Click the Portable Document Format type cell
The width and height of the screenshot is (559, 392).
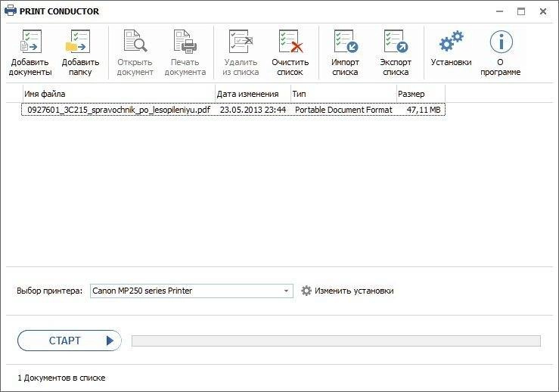point(343,110)
